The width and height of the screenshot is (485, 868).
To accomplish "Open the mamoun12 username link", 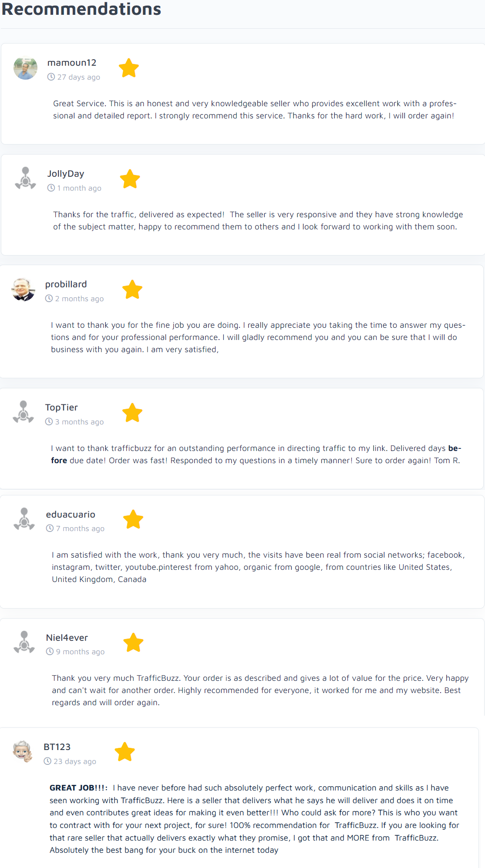I will point(72,63).
